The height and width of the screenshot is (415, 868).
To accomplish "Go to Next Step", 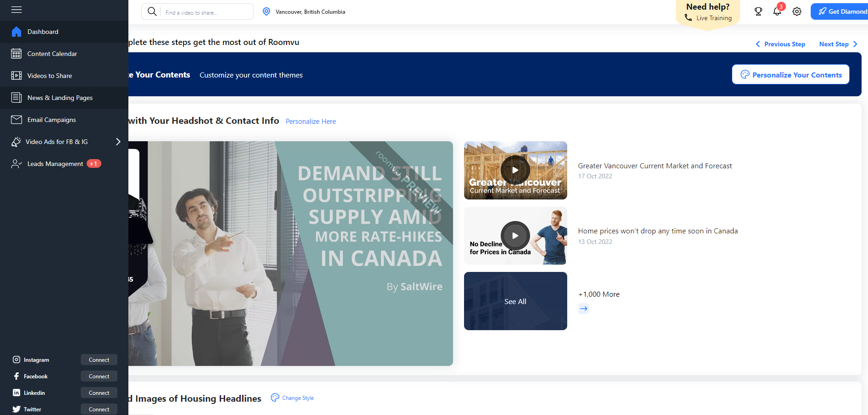I will pos(838,44).
